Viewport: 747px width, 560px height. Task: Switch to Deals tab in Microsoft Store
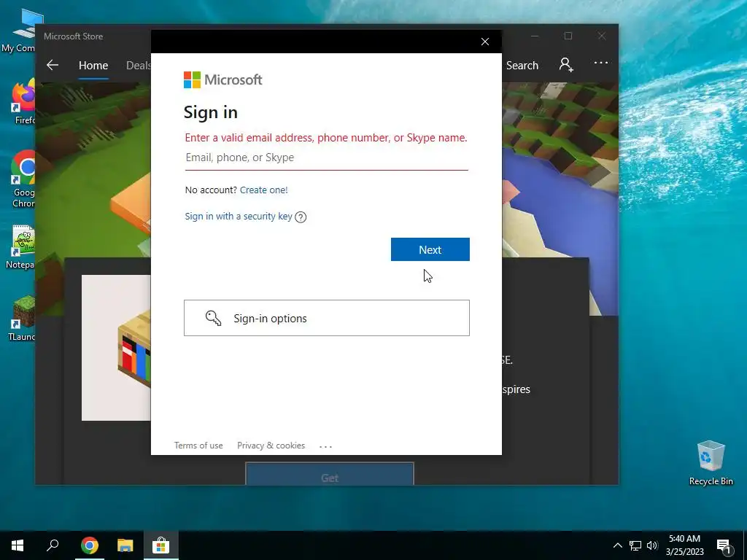pos(138,66)
